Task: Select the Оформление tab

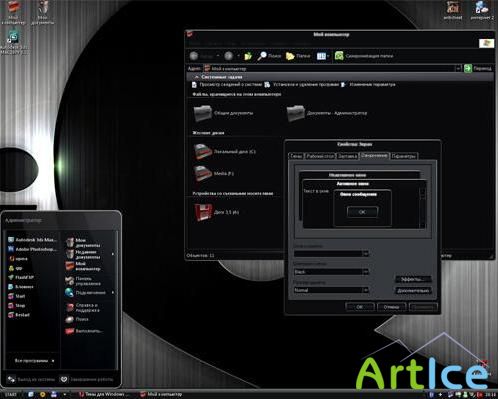Action: [374, 155]
